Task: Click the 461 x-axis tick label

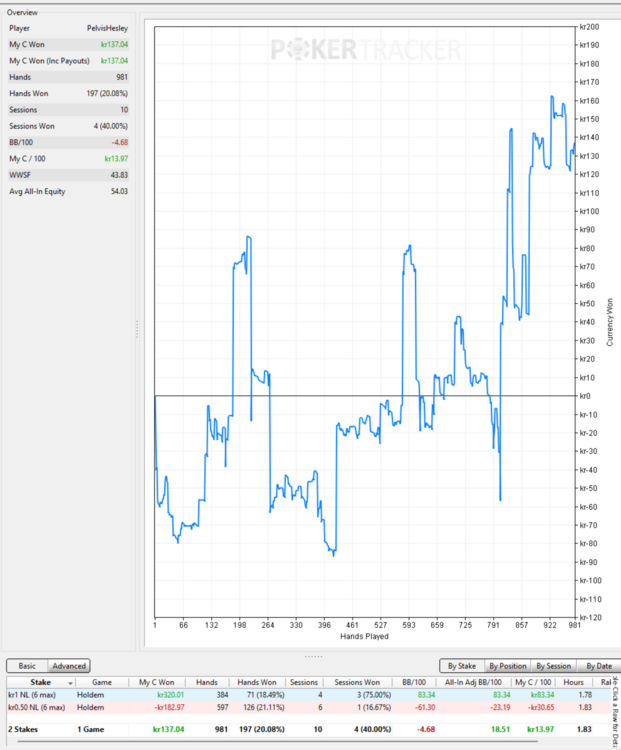Action: point(352,625)
